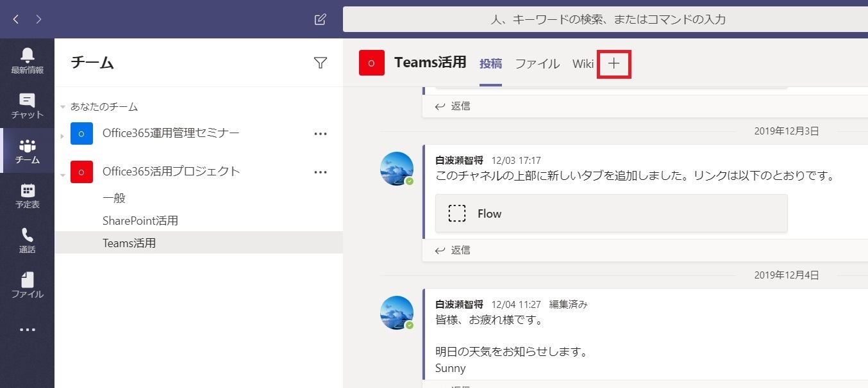This screenshot has width=868, height=388.
Task: Click the red Teams活用 channel avatar in header
Action: (x=372, y=63)
